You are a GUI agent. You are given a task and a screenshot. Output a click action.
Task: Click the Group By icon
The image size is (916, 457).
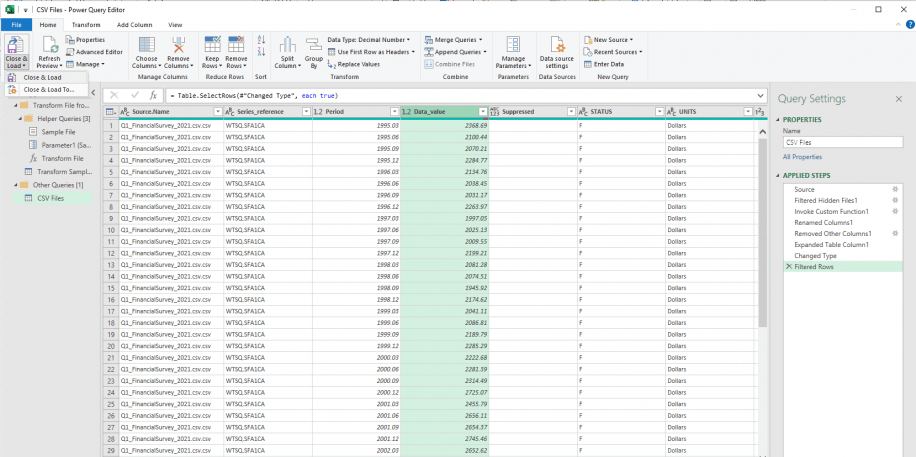314,46
